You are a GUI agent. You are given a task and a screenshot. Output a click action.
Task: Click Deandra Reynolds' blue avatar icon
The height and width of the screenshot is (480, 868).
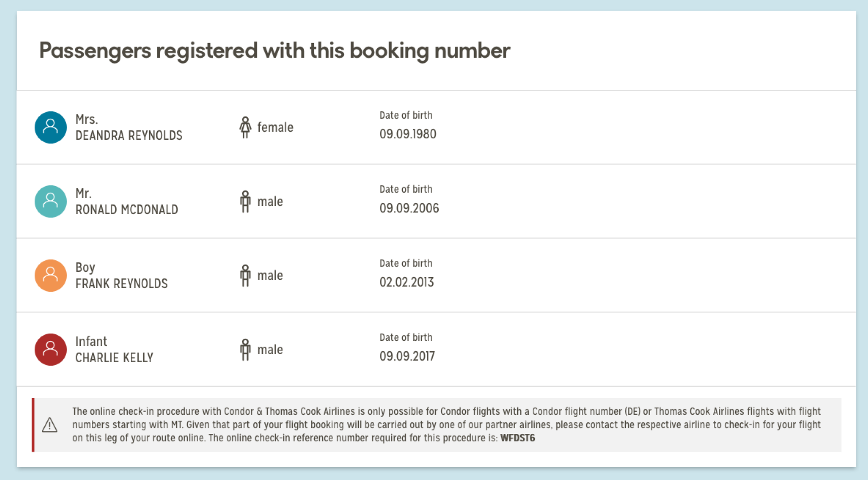click(x=50, y=127)
